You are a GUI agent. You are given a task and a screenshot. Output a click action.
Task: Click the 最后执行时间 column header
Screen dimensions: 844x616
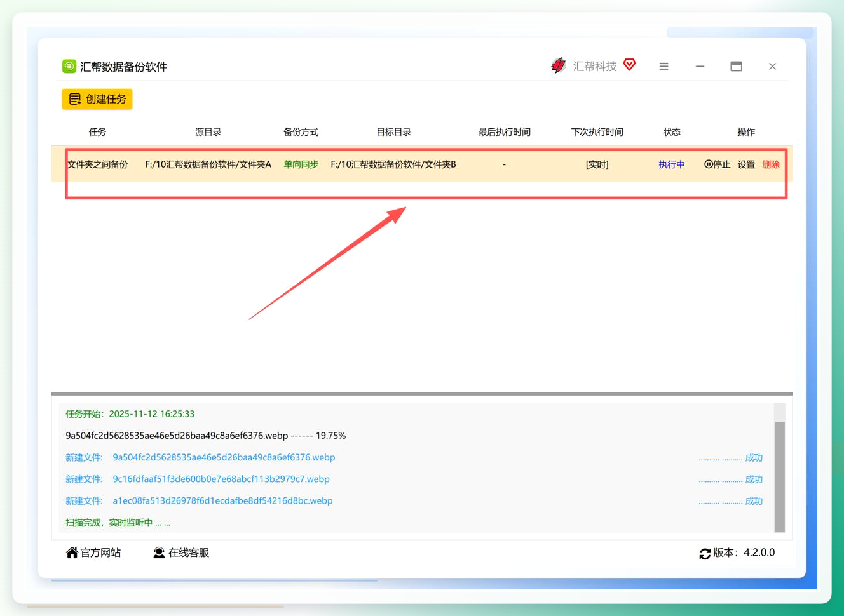[504, 132]
